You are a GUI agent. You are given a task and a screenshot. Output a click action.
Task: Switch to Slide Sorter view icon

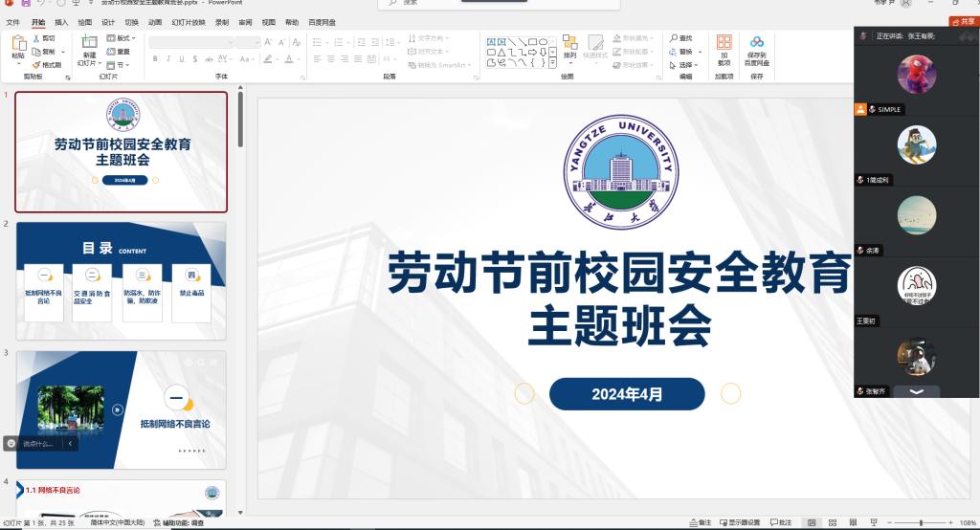point(830,523)
